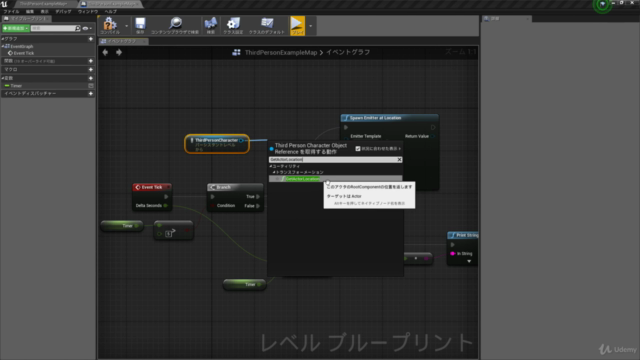This screenshot has width=640, height=360.
Task: Open the 編集 menu
Action: [x=30, y=11]
